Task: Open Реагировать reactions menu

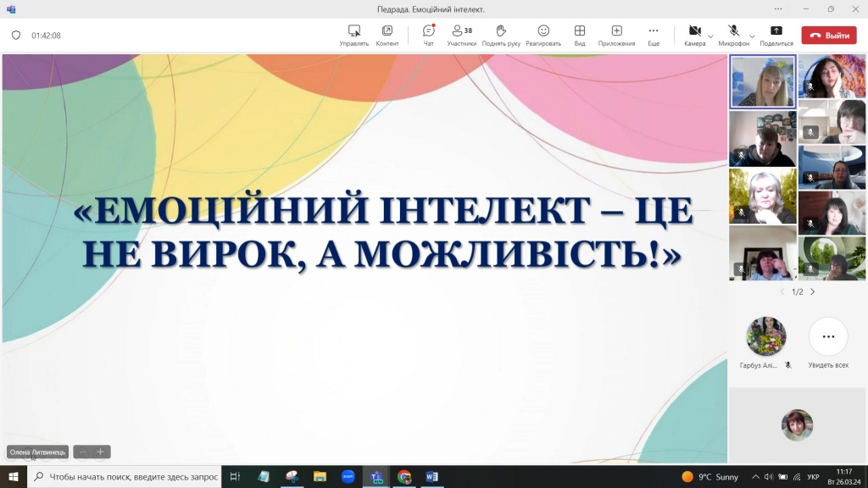Action: [x=543, y=36]
